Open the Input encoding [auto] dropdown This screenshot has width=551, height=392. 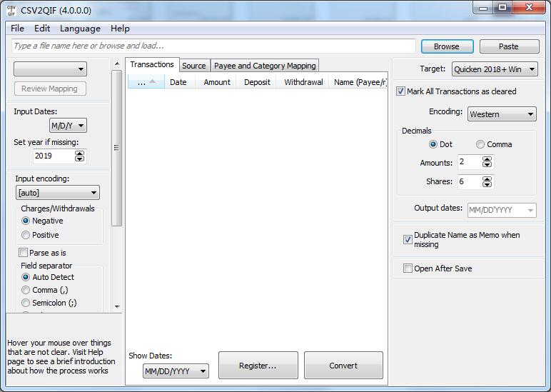coord(58,193)
